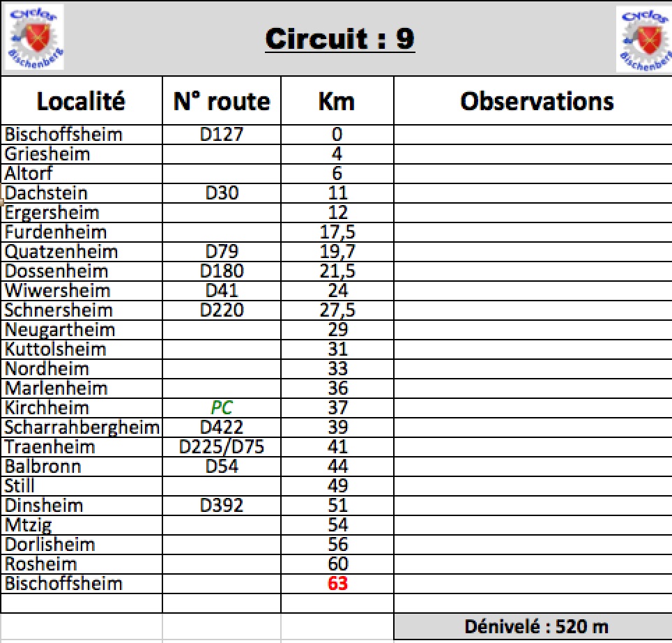This screenshot has width=672, height=643.
Task: Select the Km column header
Action: [x=337, y=101]
